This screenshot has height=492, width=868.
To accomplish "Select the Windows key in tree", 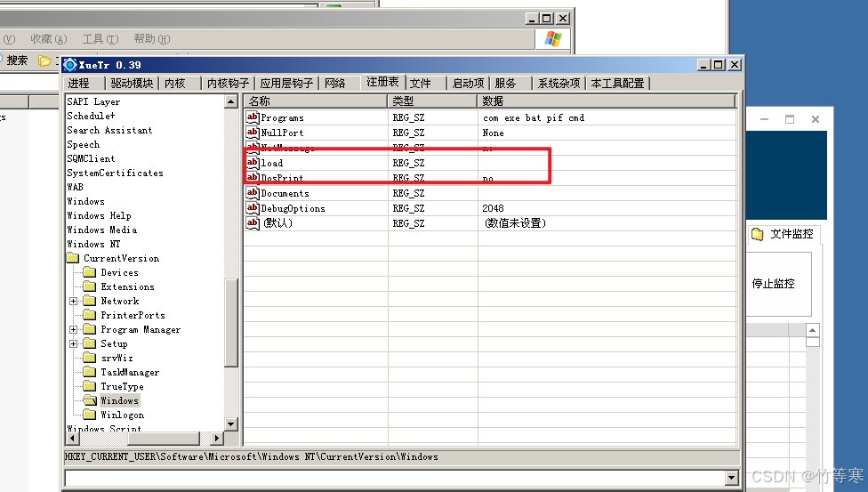I will tap(119, 400).
